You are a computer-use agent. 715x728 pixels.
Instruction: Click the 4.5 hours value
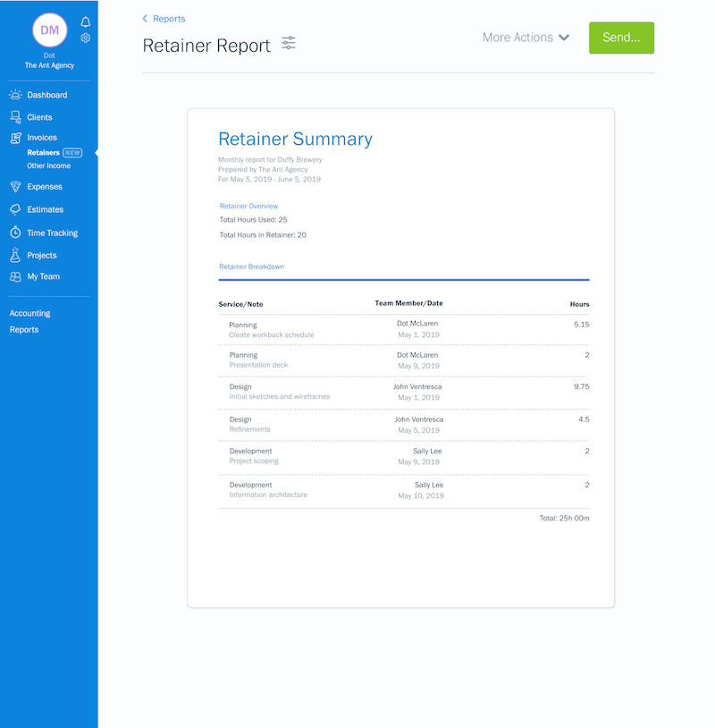coord(584,419)
